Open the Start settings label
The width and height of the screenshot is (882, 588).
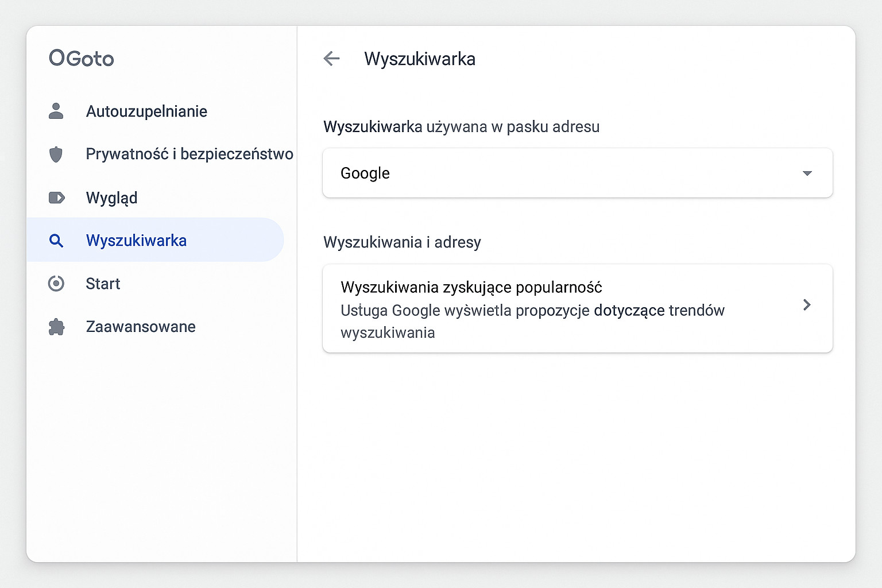click(103, 284)
